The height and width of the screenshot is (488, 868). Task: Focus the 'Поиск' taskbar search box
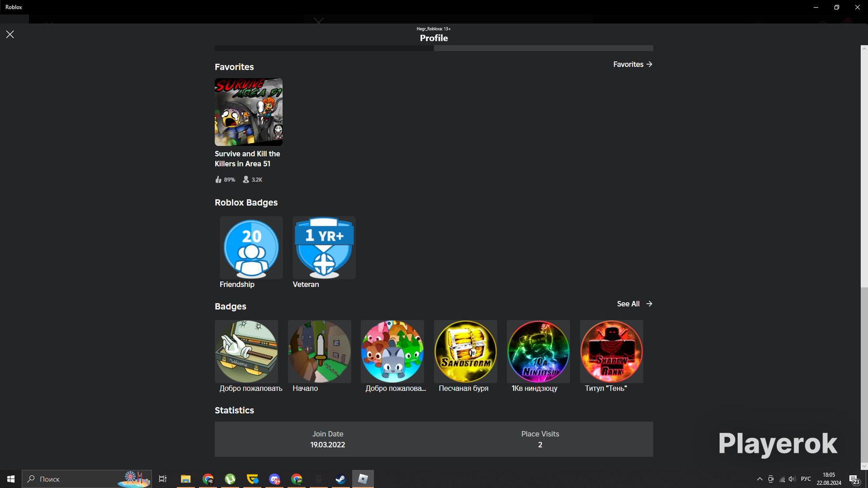click(x=87, y=479)
